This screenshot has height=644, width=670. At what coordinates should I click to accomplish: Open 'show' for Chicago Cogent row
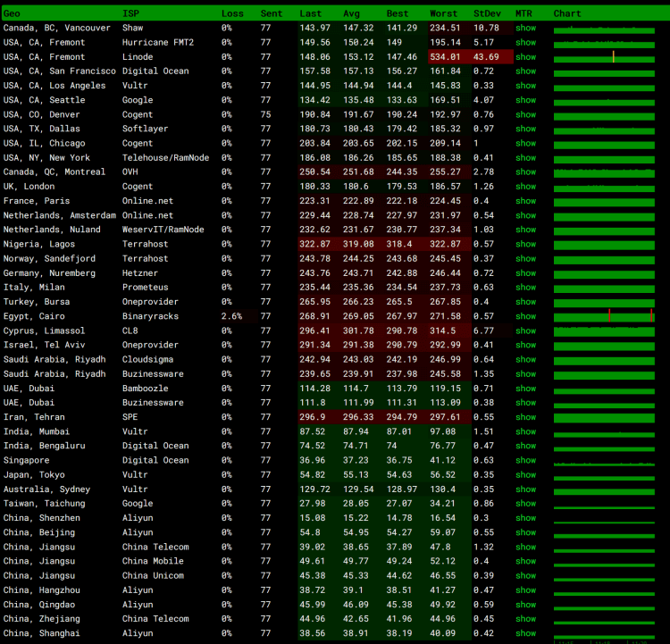525,143
